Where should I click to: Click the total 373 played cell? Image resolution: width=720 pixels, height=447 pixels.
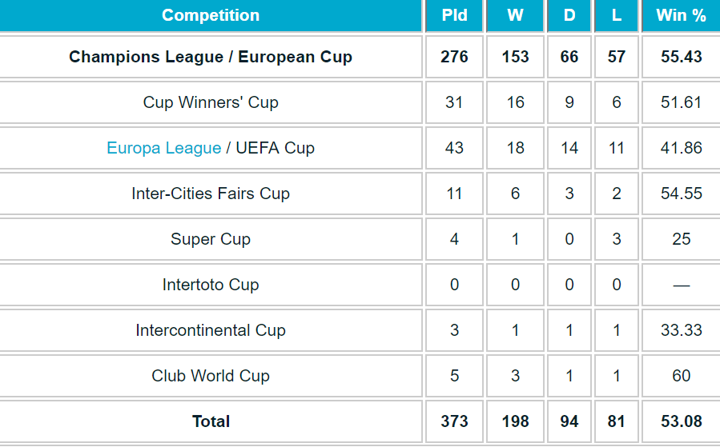[454, 421]
